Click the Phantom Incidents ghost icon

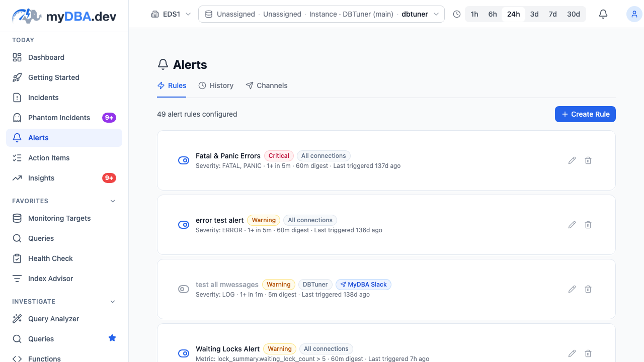17,118
